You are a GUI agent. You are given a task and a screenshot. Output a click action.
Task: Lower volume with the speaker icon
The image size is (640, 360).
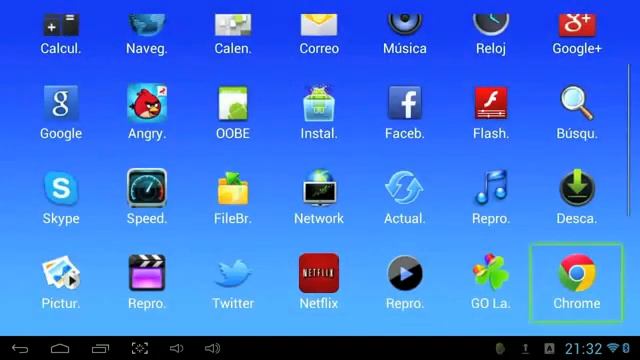(176, 349)
